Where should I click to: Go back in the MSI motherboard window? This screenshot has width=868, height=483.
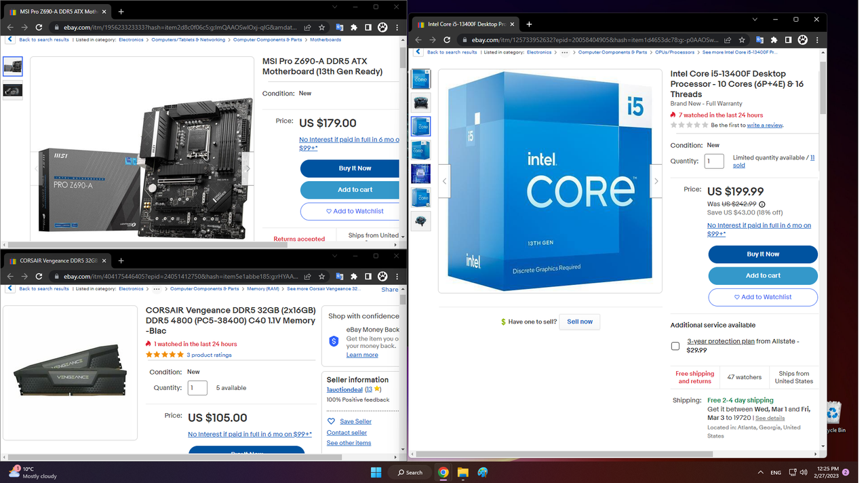pyautogui.click(x=9, y=27)
